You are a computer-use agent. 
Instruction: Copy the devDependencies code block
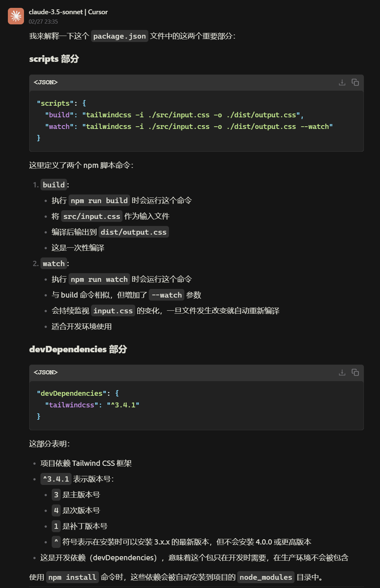355,373
